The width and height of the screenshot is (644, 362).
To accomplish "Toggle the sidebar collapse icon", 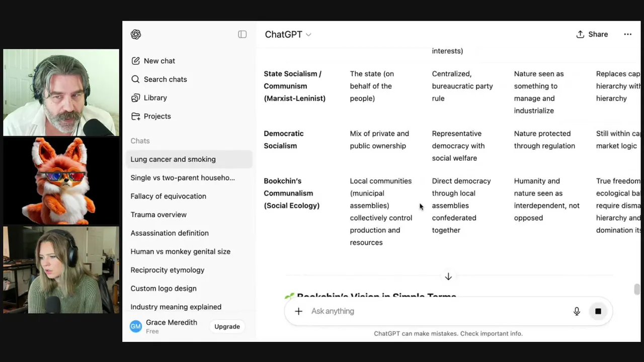I will click(x=243, y=34).
